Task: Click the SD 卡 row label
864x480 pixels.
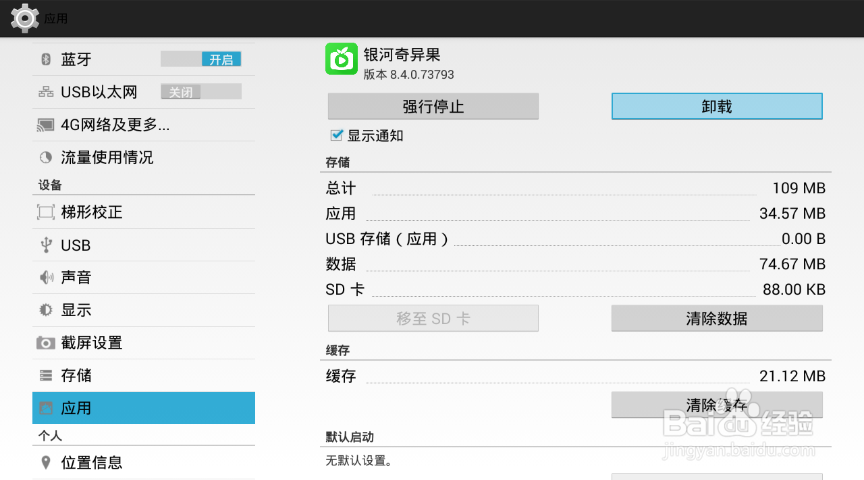Action: click(344, 289)
